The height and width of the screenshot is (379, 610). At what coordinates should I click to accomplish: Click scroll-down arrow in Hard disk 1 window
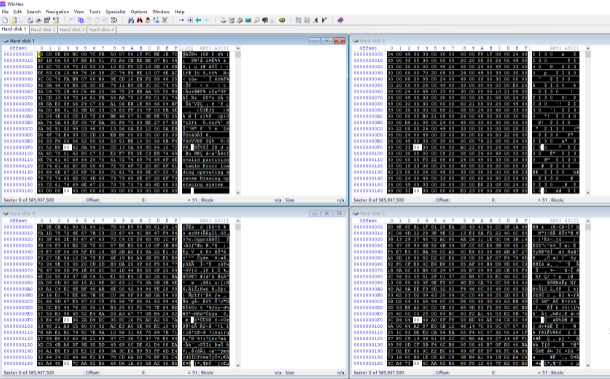pyautogui.click(x=238, y=193)
